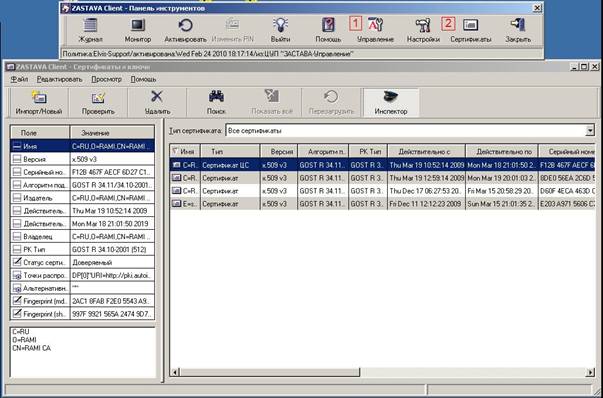The height and width of the screenshot is (398, 603).
Task: Click the Перезагрузить toolbar button
Action: pyautogui.click(x=331, y=103)
